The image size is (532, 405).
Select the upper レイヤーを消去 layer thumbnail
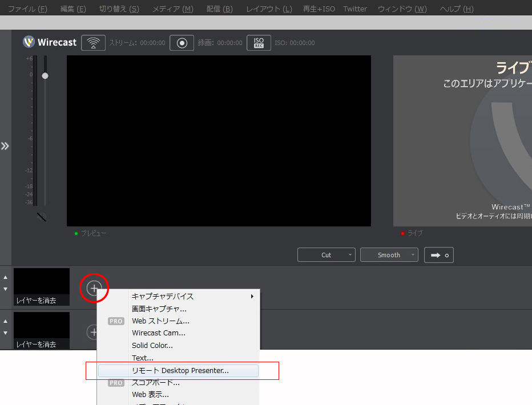tap(42, 287)
